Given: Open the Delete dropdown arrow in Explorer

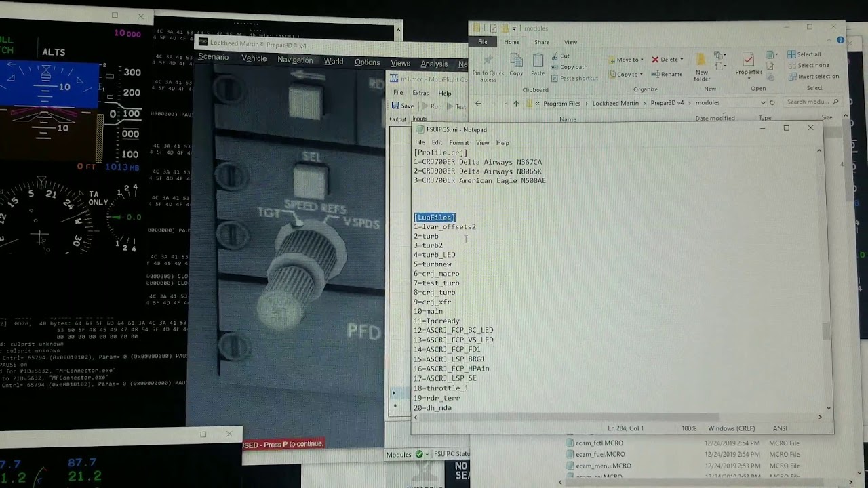Looking at the screenshot, I should 682,60.
